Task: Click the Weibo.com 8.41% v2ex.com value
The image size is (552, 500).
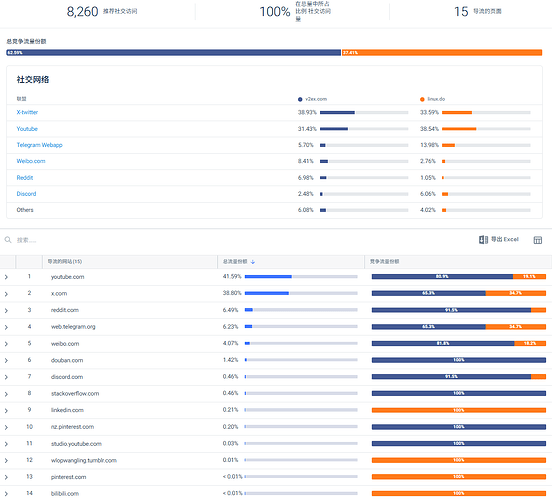Action: click(x=306, y=161)
